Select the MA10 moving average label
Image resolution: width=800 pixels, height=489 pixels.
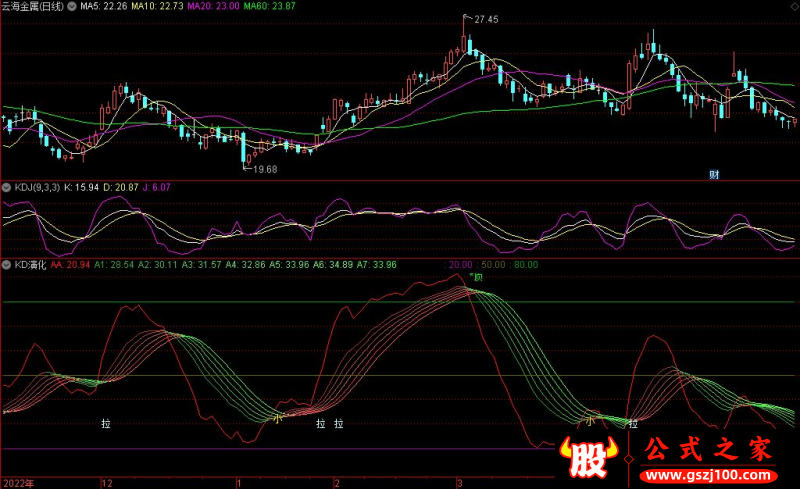tap(158, 7)
